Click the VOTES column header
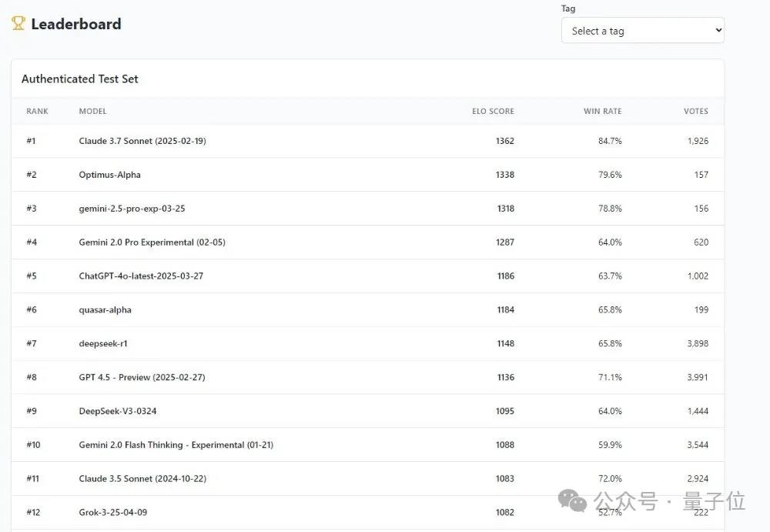Screen dimensions: 770x532 pyautogui.click(x=695, y=112)
